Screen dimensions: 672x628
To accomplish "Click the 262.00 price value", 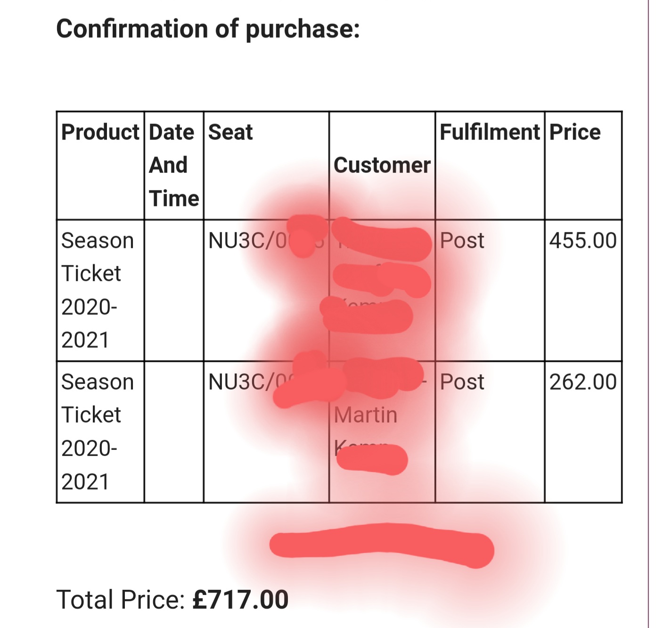I will click(583, 382).
